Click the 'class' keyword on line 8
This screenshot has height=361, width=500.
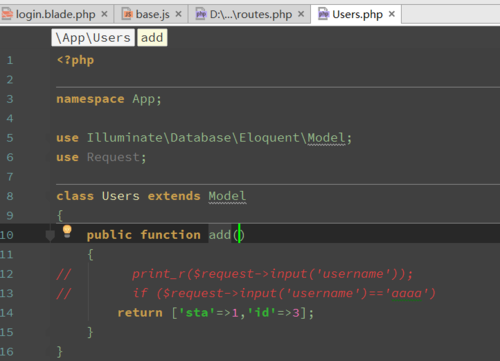[x=75, y=196]
